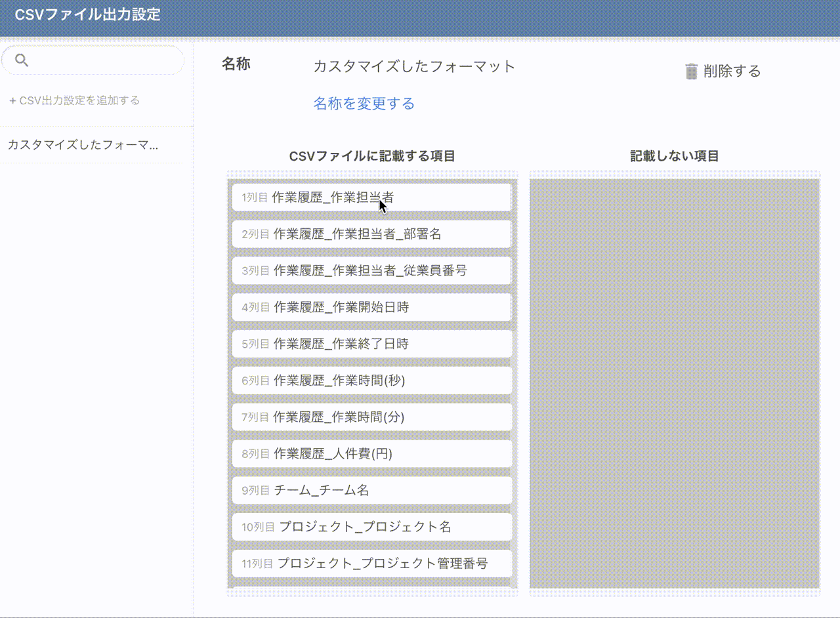Screen dimensions: 840x618
Task: Click the 'チーム_チーム名' item
Action: click(x=371, y=491)
